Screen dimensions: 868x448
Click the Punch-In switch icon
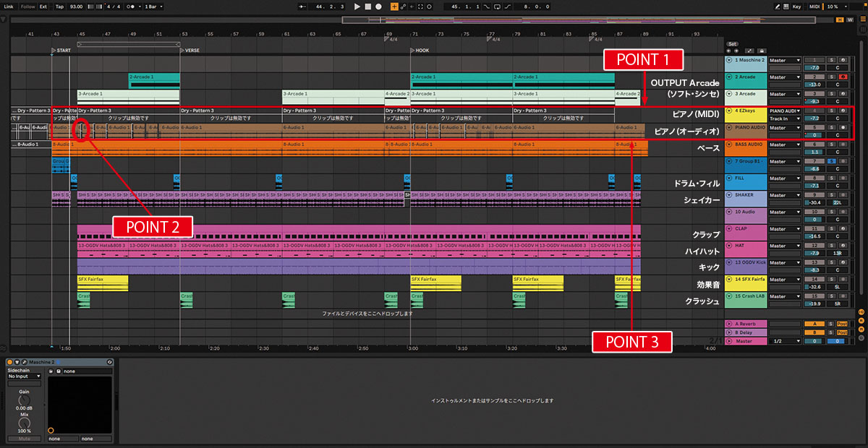pyautogui.click(x=487, y=7)
